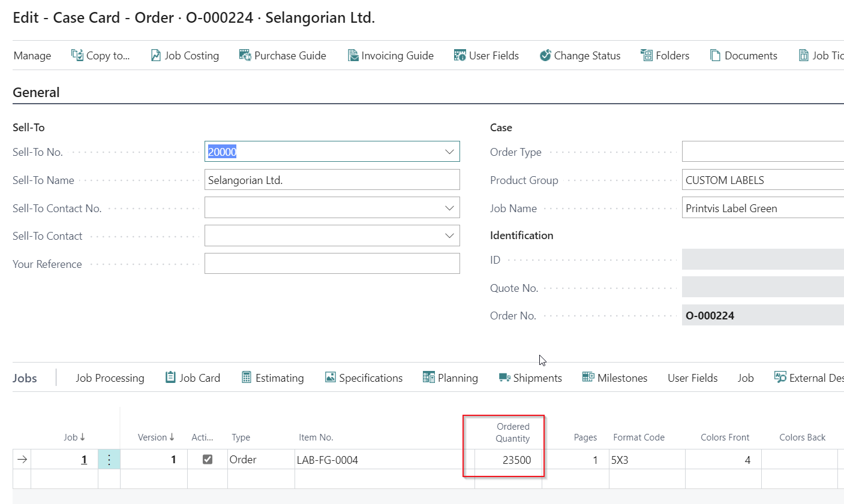The height and width of the screenshot is (504, 844).
Task: Click the Your Reference input field
Action: [332, 264]
